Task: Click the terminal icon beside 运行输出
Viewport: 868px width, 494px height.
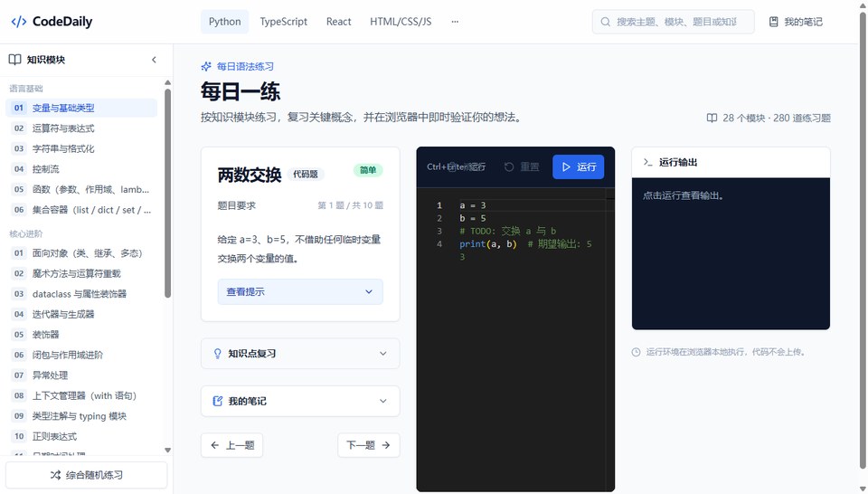Action: pos(647,162)
